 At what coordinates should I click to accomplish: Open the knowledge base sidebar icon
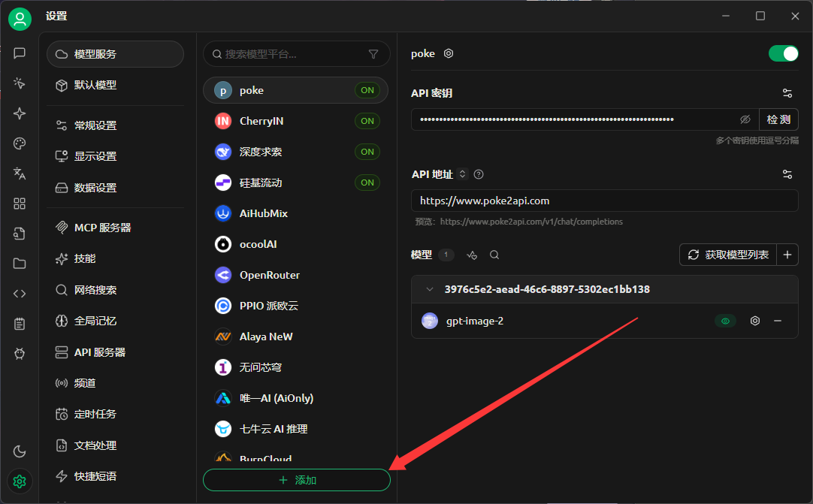(20, 234)
